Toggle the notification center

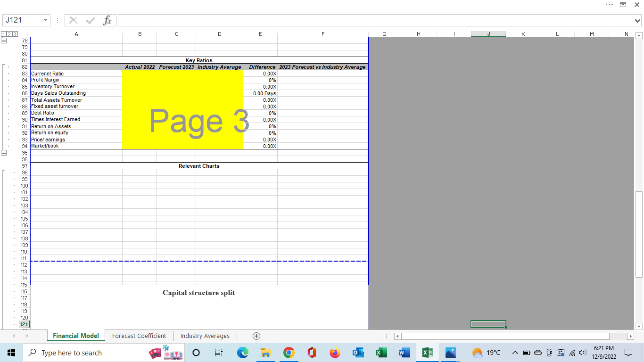coord(628,353)
